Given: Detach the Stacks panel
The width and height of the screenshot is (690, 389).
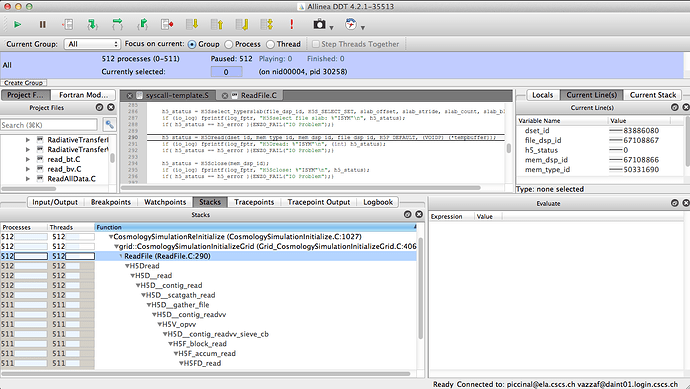Looking at the screenshot, I should point(407,214).
